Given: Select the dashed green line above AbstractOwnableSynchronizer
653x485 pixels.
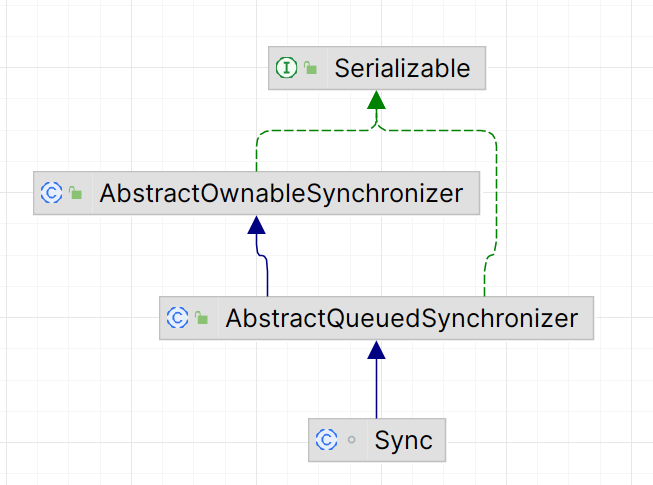Looking at the screenshot, I should [257, 152].
